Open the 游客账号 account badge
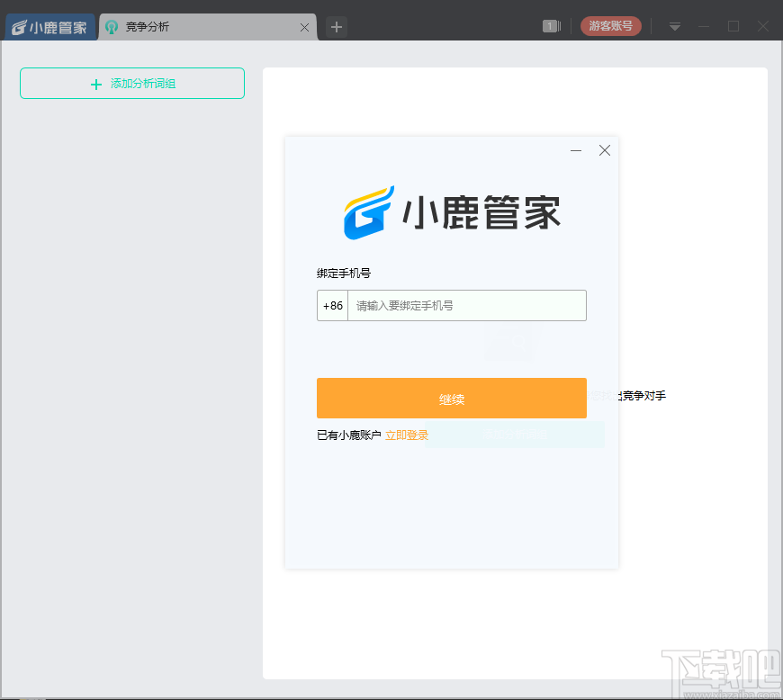 [610, 26]
